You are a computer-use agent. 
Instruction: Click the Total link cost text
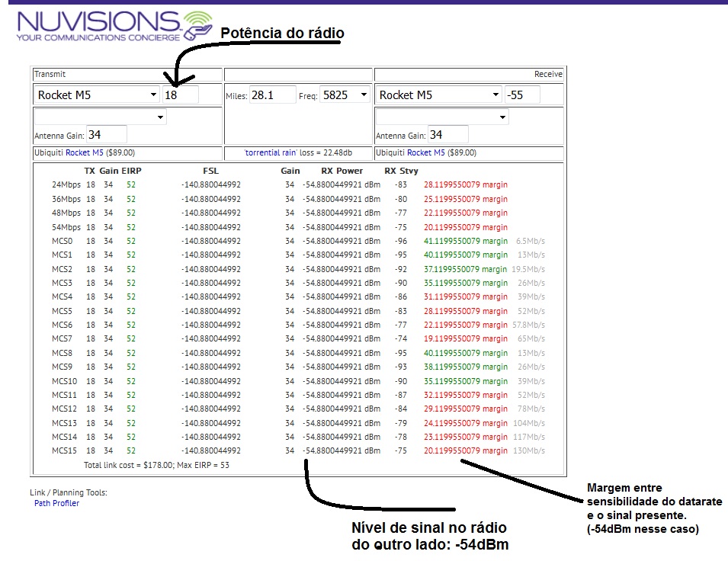(x=156, y=465)
